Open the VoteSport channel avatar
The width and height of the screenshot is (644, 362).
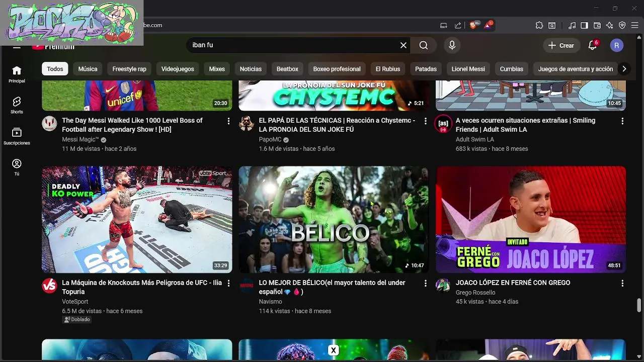click(49, 286)
